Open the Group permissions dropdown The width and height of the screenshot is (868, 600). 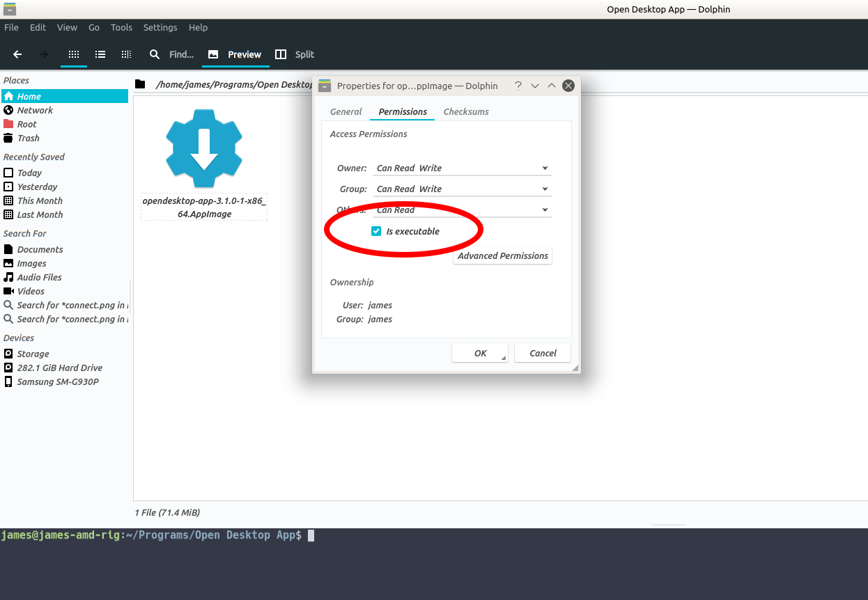[462, 189]
